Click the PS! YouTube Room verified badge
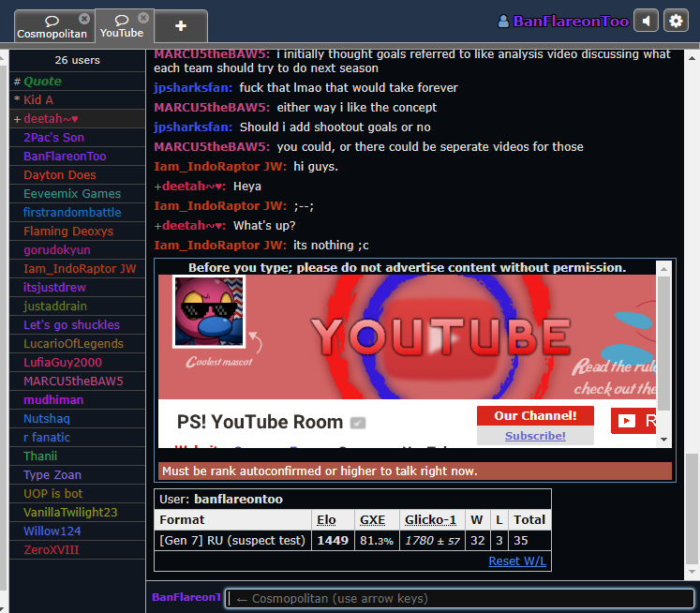700x613 pixels. coord(358,423)
